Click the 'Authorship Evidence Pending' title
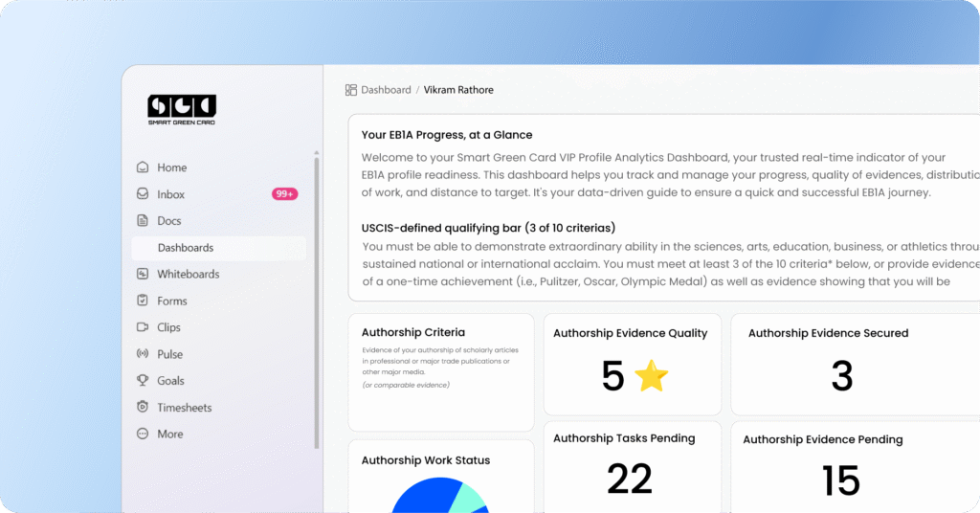This screenshot has width=980, height=513. [x=822, y=440]
